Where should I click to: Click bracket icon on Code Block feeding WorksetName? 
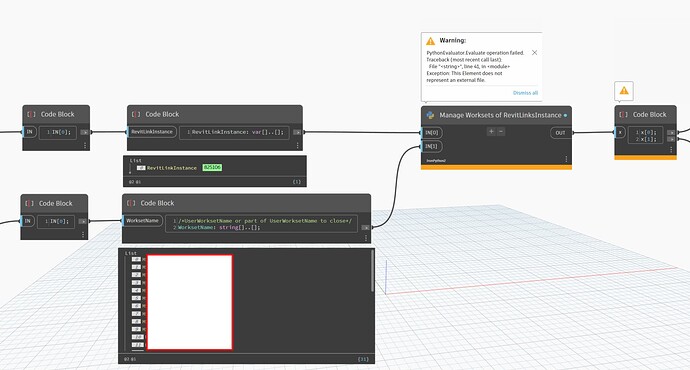pos(29,203)
